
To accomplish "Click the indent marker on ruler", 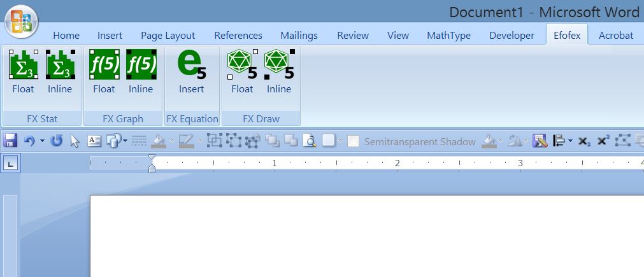I will pyautogui.click(x=152, y=163).
